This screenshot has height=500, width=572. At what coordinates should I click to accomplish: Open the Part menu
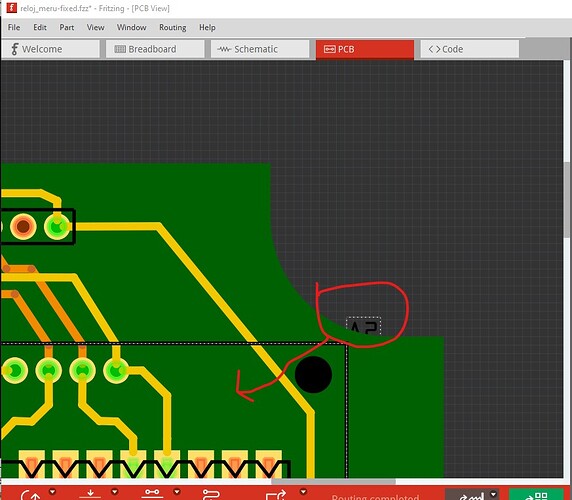[x=67, y=27]
